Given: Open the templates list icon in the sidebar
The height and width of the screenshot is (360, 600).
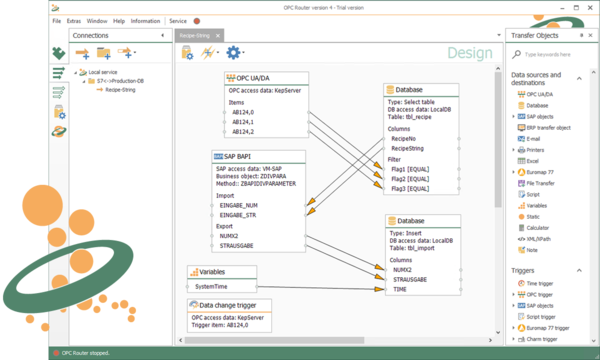Looking at the screenshot, I should tap(59, 93).
